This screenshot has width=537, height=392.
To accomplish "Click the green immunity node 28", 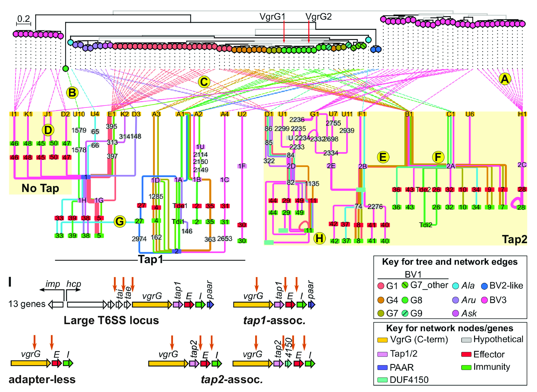I will coord(521,207).
